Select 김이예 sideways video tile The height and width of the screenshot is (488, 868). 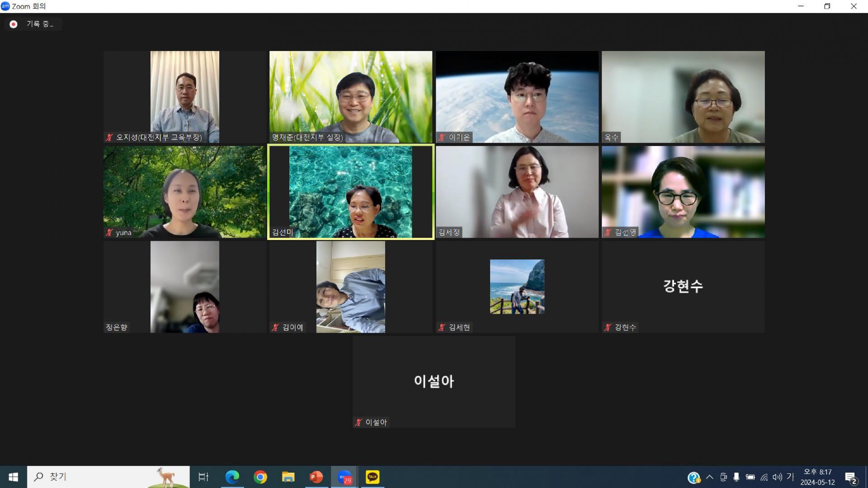(x=351, y=287)
